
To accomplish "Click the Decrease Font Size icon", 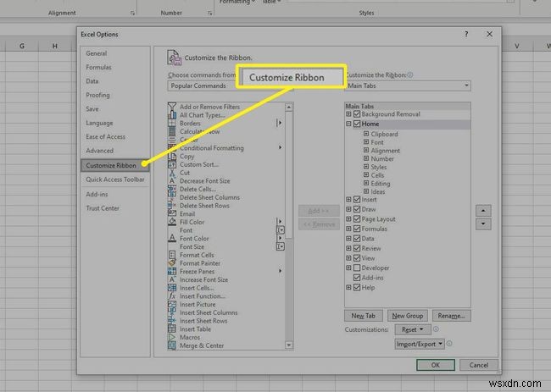I will [172, 180].
